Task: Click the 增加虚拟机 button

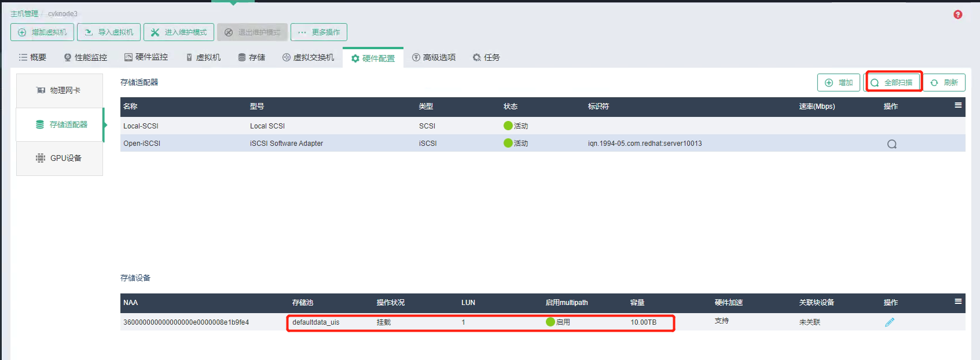Action: click(42, 32)
